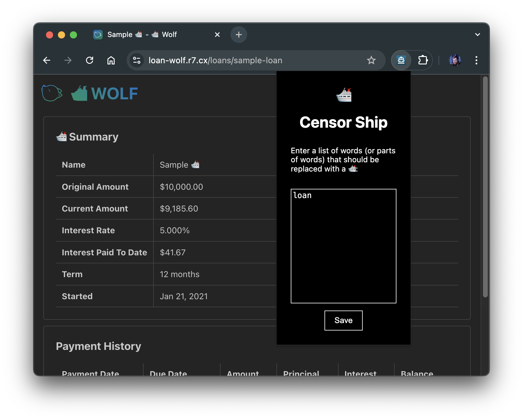The width and height of the screenshot is (523, 420).
Task: Open site permissions via the tune icon
Action: pos(137,60)
